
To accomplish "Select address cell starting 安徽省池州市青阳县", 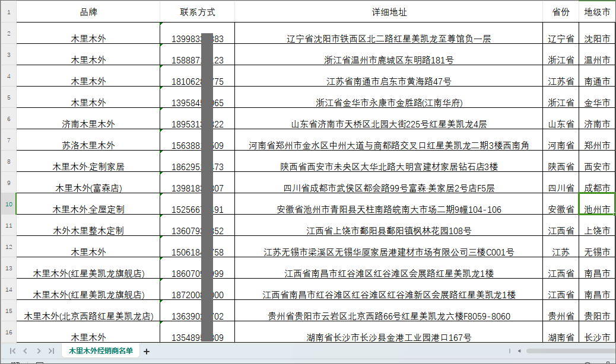I will [x=389, y=203].
